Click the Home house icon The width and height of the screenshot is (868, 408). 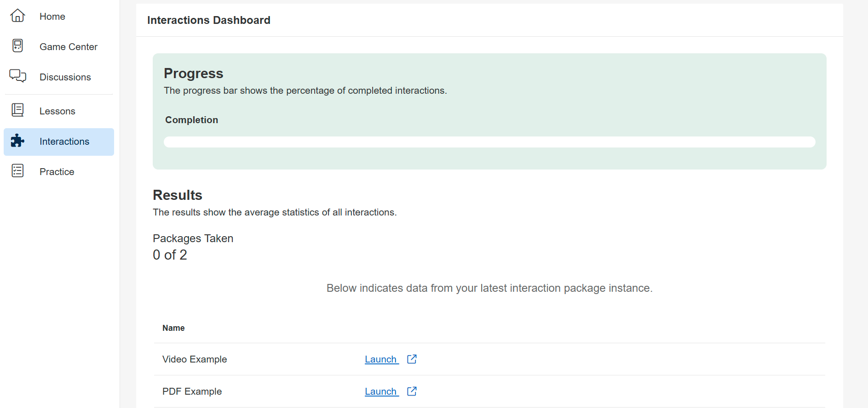point(17,16)
